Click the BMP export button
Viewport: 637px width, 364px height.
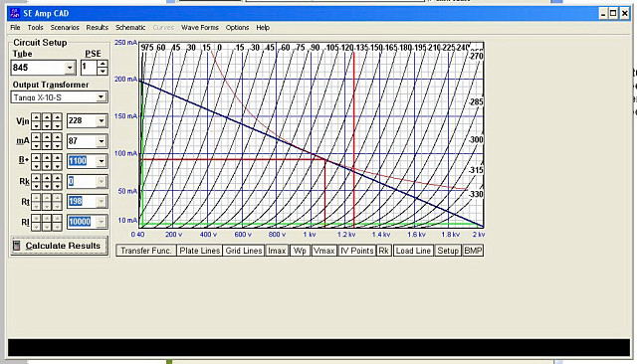[473, 251]
